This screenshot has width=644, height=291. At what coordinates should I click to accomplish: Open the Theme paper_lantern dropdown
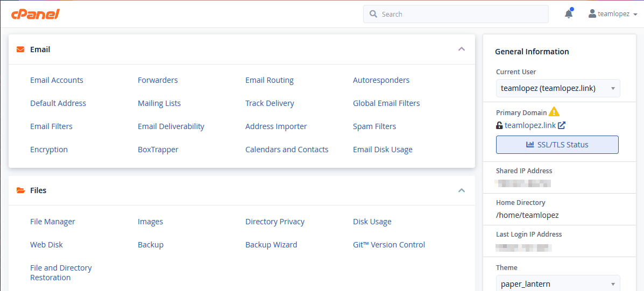tap(558, 283)
